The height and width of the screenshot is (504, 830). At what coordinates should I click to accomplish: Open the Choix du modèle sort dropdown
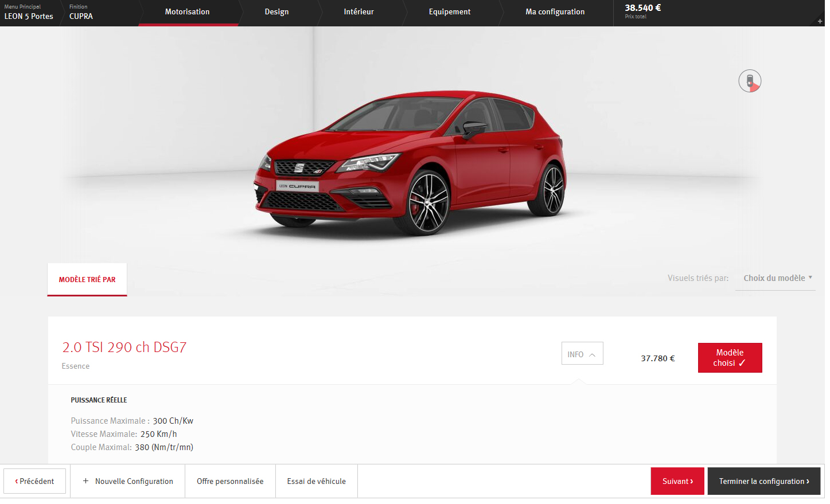coord(776,278)
